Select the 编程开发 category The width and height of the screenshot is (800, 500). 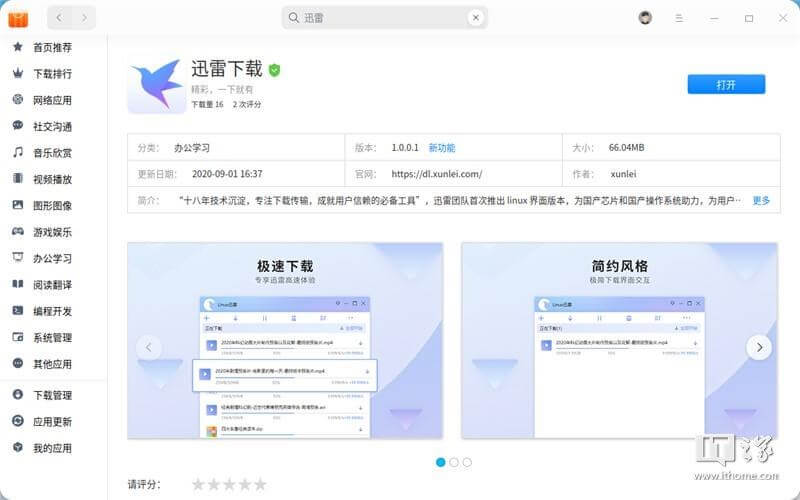click(52, 311)
